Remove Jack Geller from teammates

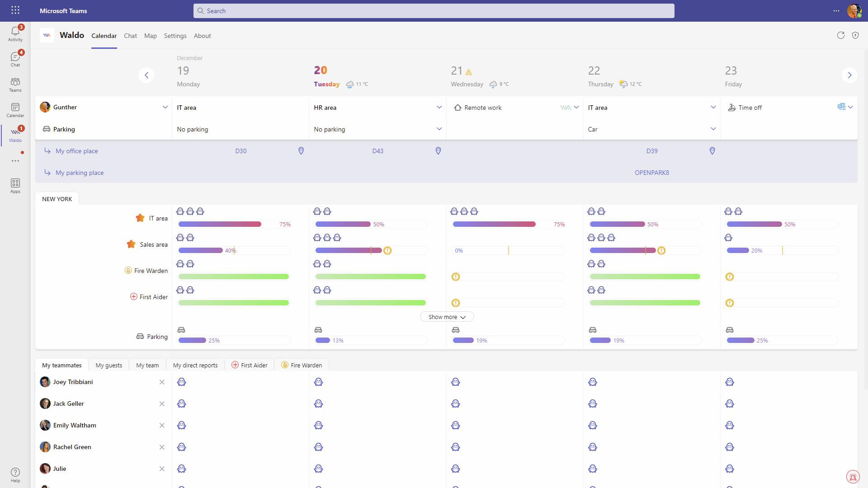[162, 404]
